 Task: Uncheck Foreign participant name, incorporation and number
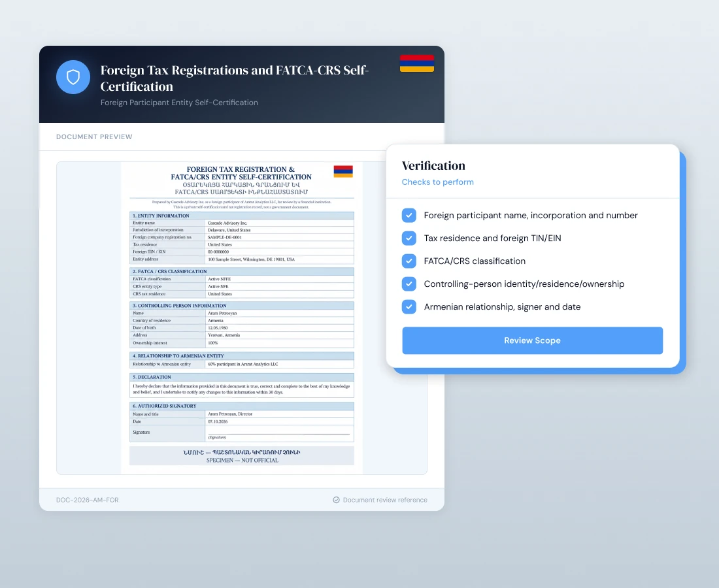[x=409, y=216]
